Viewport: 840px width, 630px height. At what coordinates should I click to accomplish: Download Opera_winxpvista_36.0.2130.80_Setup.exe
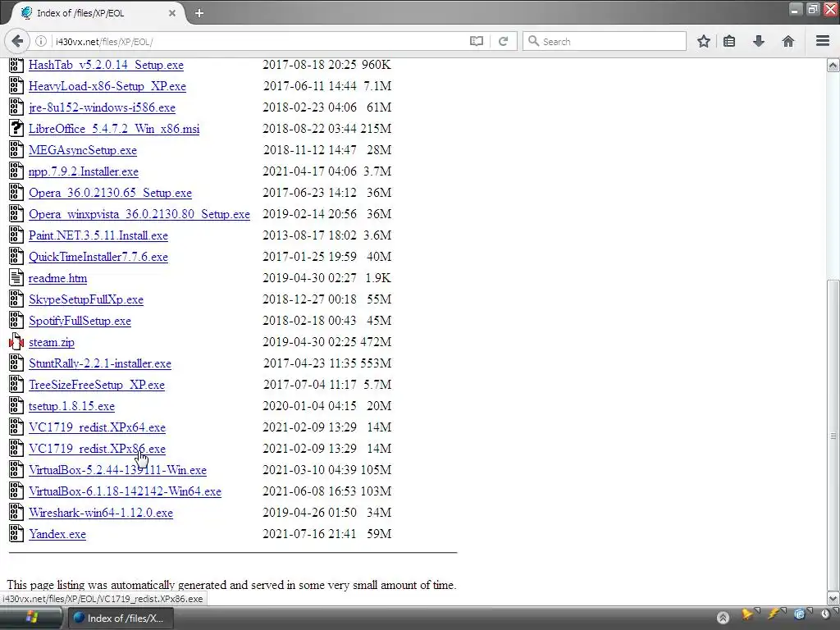click(139, 214)
